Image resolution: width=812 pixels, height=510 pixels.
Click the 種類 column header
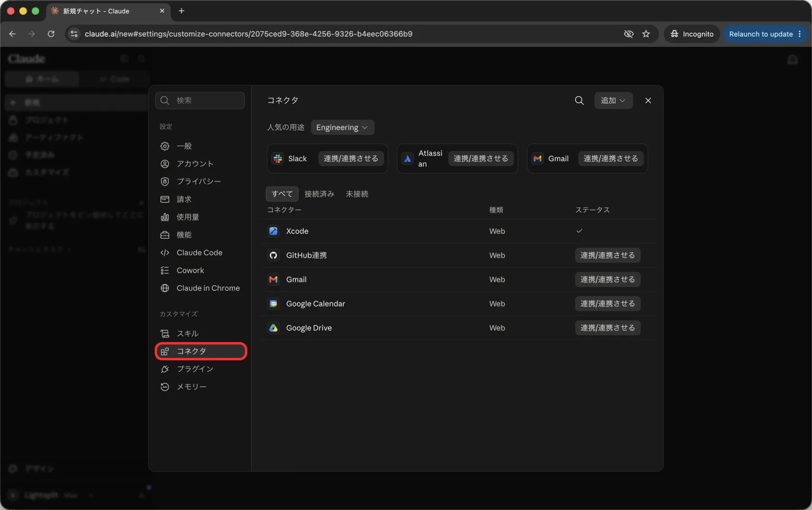click(496, 210)
